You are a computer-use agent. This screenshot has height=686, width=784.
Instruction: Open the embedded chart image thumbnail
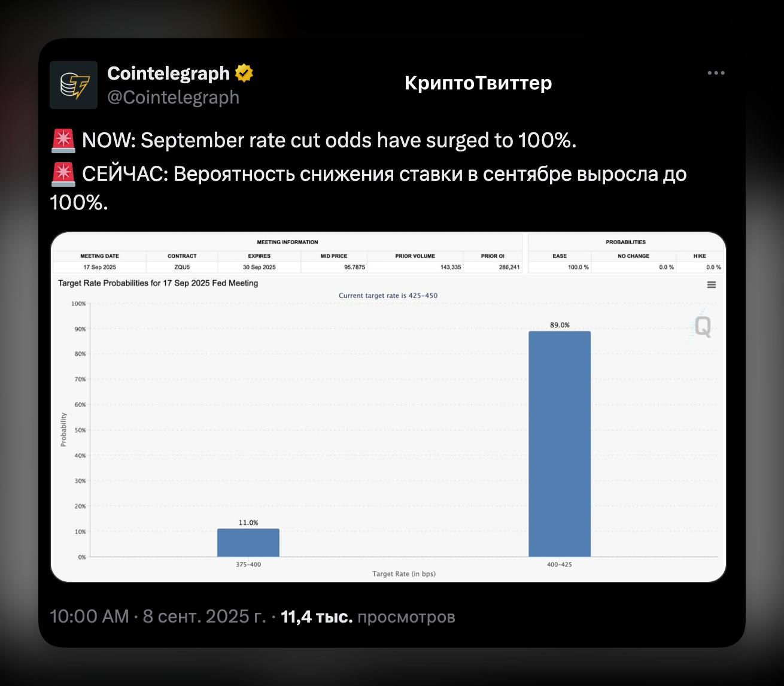pos(388,407)
